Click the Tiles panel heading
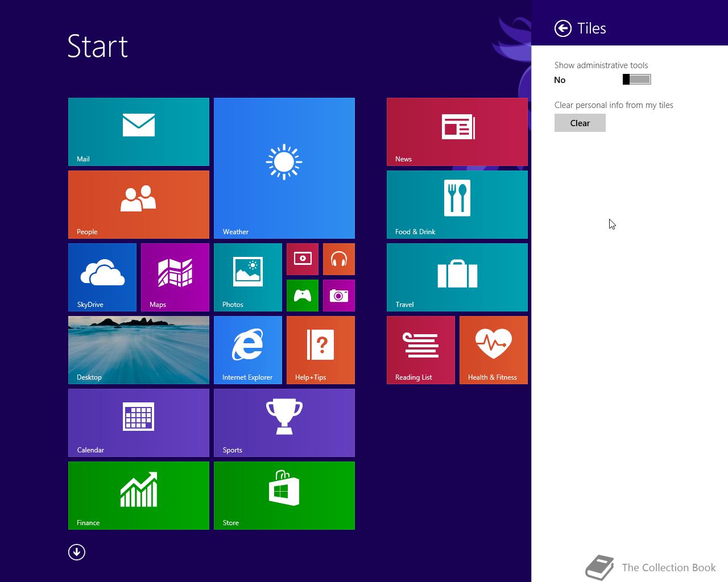This screenshot has height=582, width=728. [x=591, y=28]
